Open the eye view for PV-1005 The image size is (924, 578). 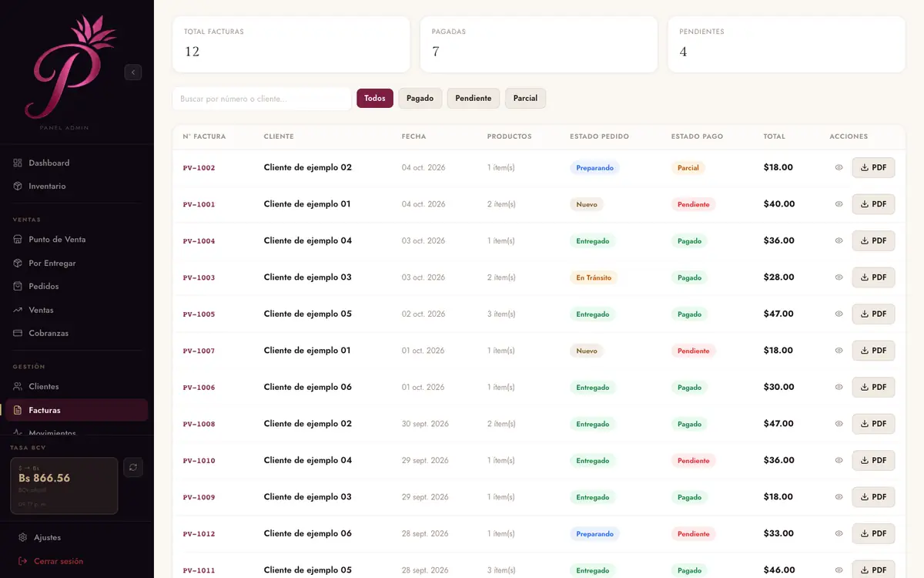pos(839,314)
